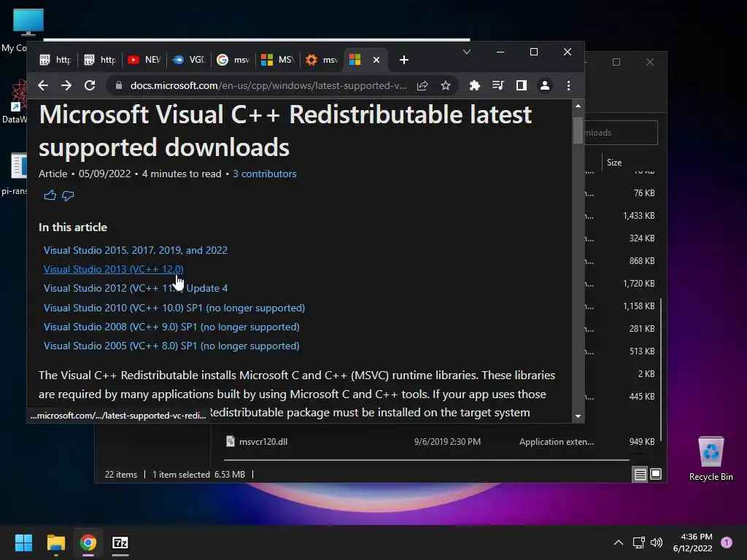Image resolution: width=747 pixels, height=560 pixels.
Task: Click the Chrome taskbar icon
Action: pyautogui.click(x=88, y=542)
